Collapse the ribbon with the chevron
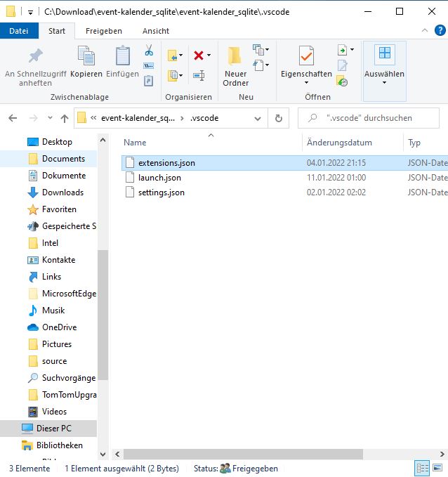The image size is (448, 477). click(x=425, y=31)
